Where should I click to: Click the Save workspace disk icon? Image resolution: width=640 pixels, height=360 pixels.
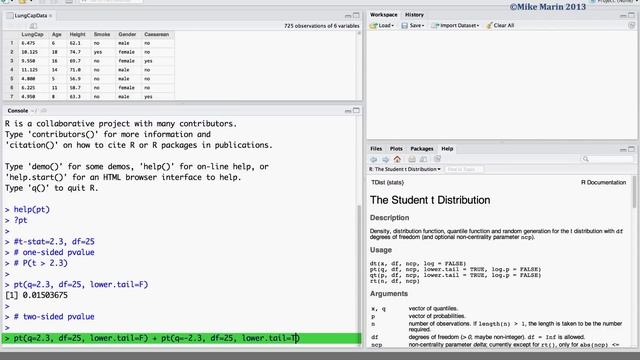click(404, 25)
